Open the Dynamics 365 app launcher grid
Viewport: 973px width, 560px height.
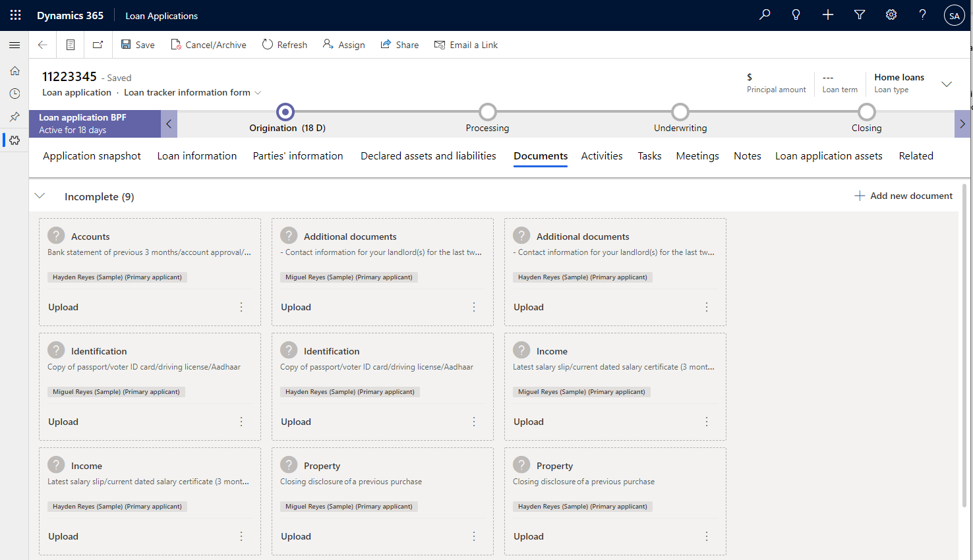click(x=16, y=15)
